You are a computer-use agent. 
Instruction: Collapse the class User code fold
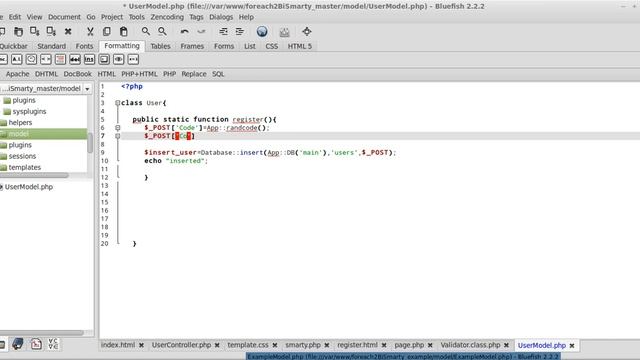tap(118, 103)
